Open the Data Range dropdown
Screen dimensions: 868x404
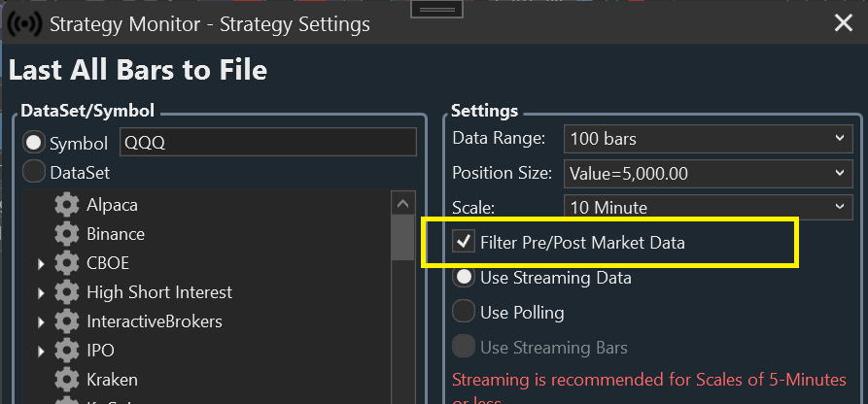708,139
